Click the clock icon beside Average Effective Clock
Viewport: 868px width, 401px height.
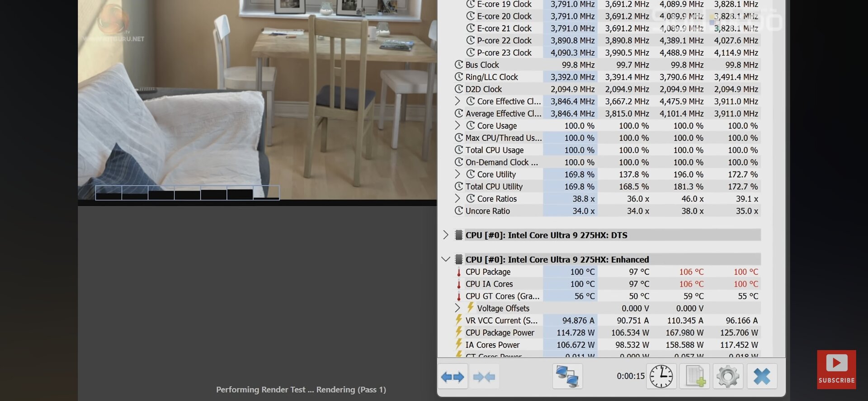[458, 113]
